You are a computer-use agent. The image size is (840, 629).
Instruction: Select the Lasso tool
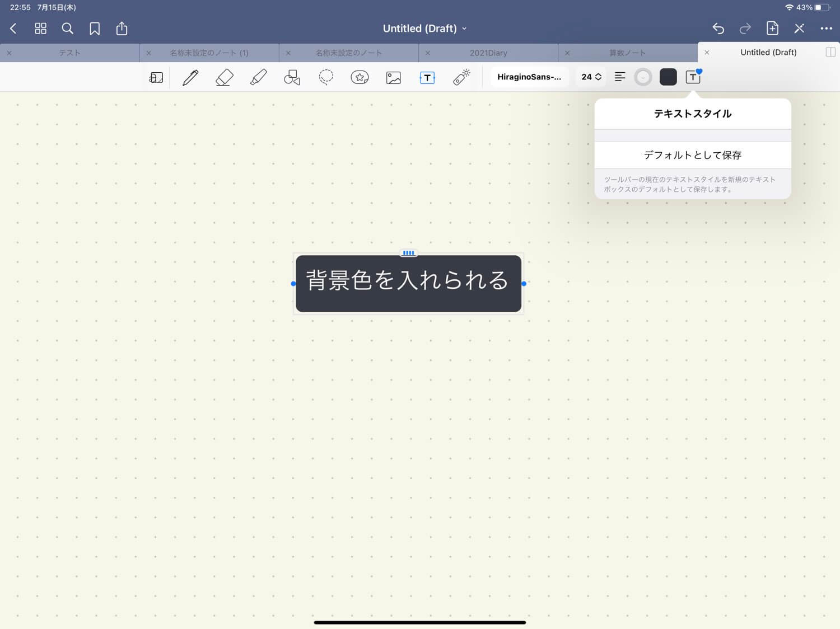[326, 77]
